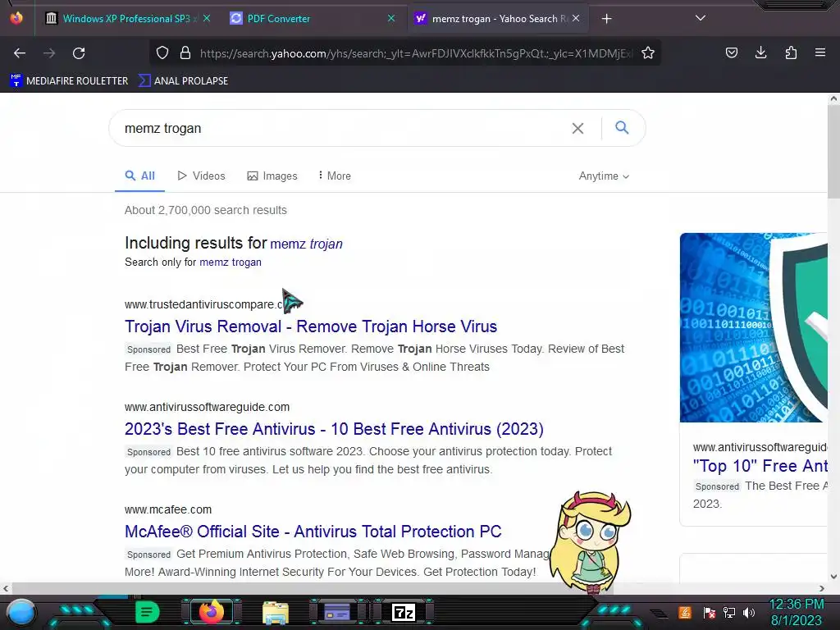Click the scroll up arrow of page
The width and height of the screenshot is (840, 630).
[x=833, y=98]
